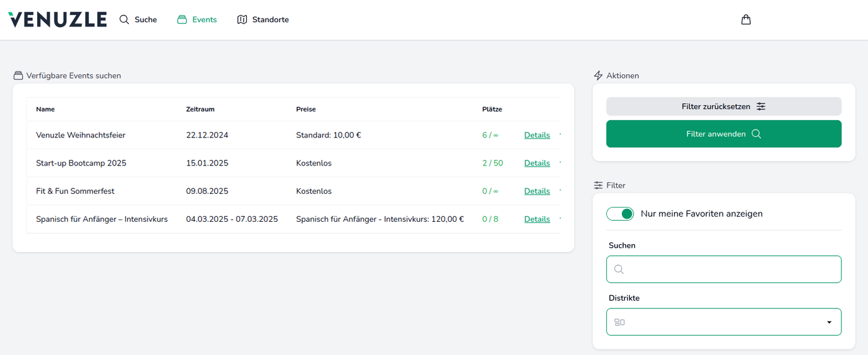Open the Standorte menu item
Image resolution: width=868 pixels, height=355 pixels.
click(x=270, y=20)
